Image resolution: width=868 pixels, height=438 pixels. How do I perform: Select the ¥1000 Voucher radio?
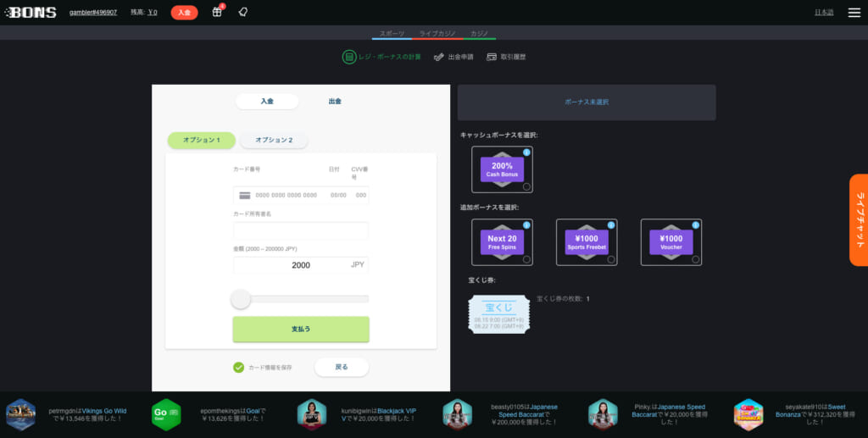point(696,259)
